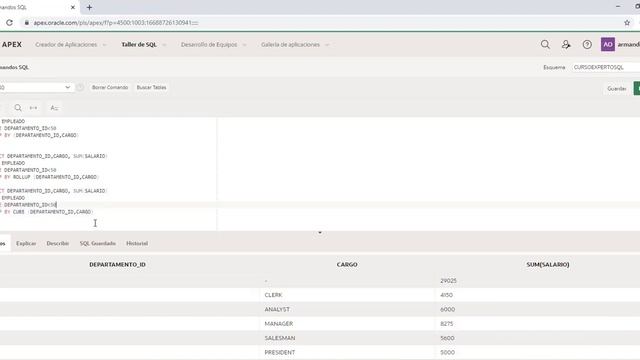640x360 pixels.
Task: Click the DEPARTAMENTO_ID column header
Action: [118, 264]
